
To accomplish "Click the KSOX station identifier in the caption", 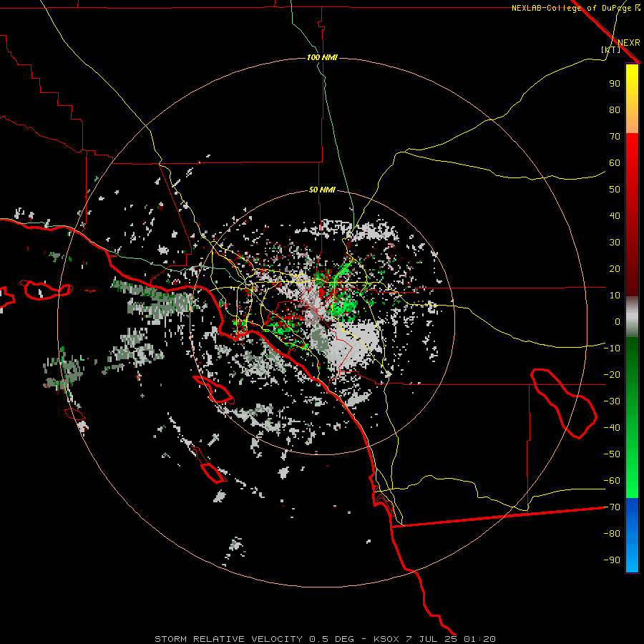I will (386, 639).
